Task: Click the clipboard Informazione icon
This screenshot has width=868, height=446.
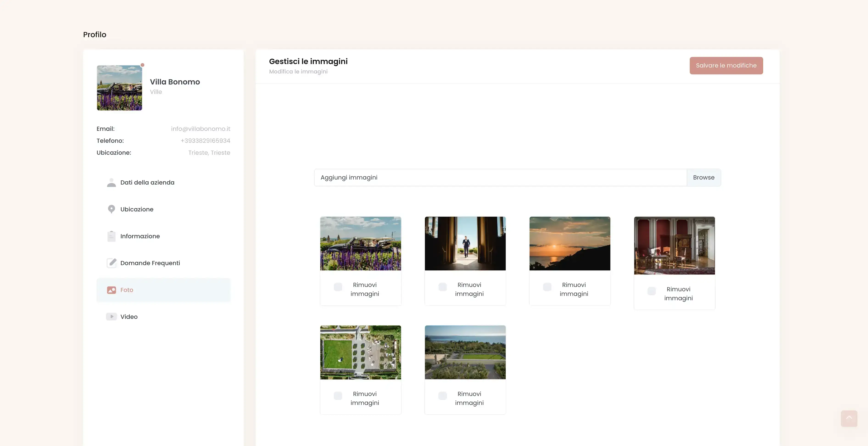Action: click(111, 236)
